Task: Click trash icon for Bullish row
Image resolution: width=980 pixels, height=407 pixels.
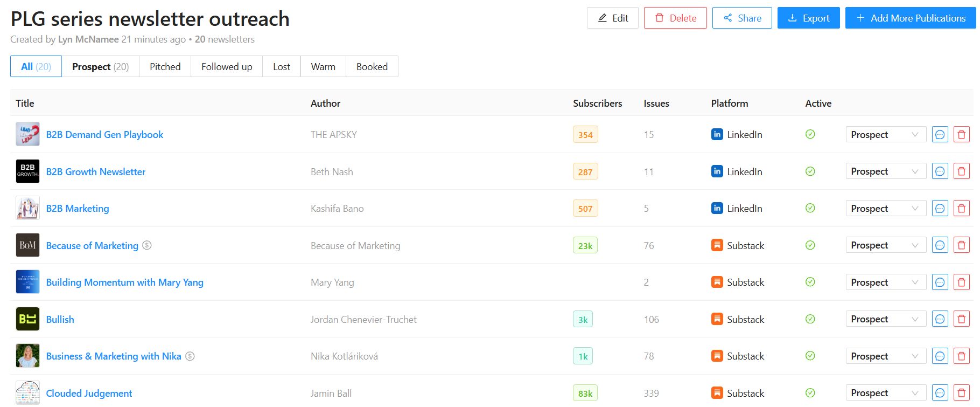Action: 962,319
